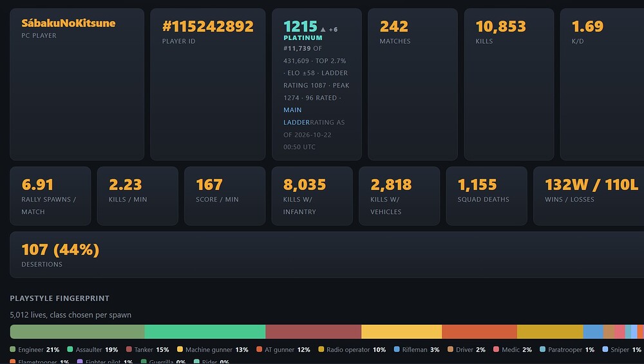Click the 167 score per min value

tap(209, 184)
